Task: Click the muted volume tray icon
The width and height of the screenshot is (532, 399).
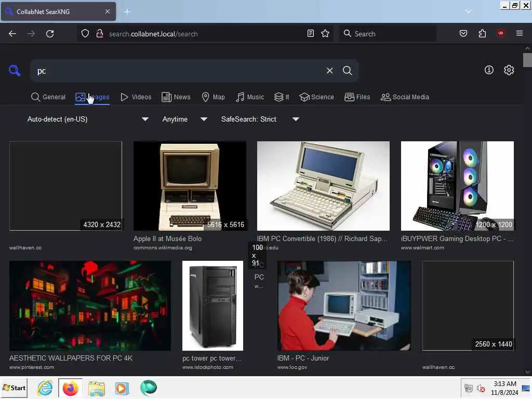Action: coord(481,388)
